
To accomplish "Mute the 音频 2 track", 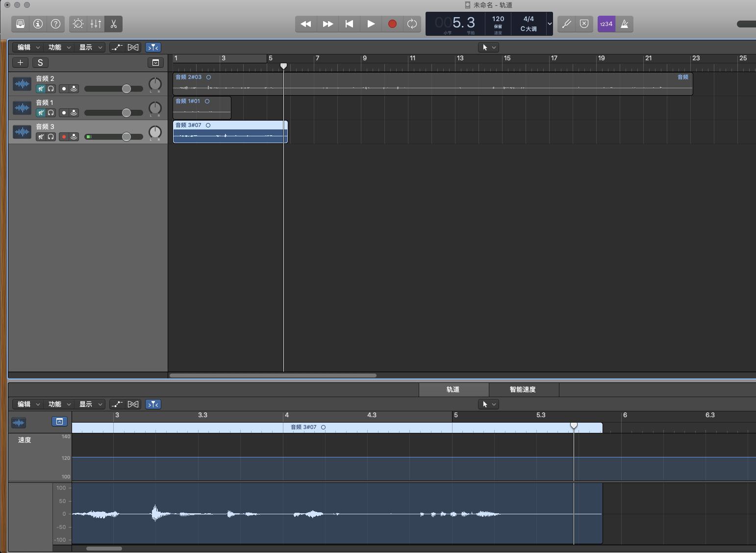I will (41, 89).
